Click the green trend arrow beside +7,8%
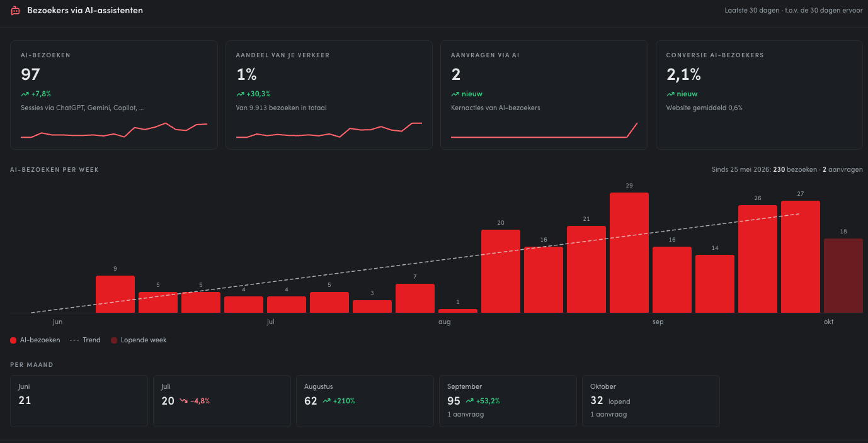Screen dimensions: 868x443 click(x=25, y=94)
